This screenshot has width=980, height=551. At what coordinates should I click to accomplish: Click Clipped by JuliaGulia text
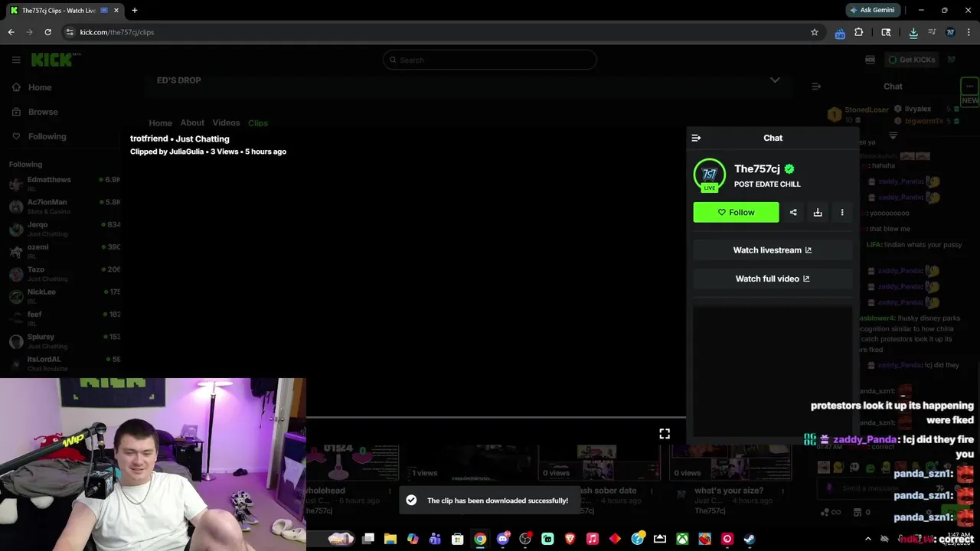[x=167, y=152]
